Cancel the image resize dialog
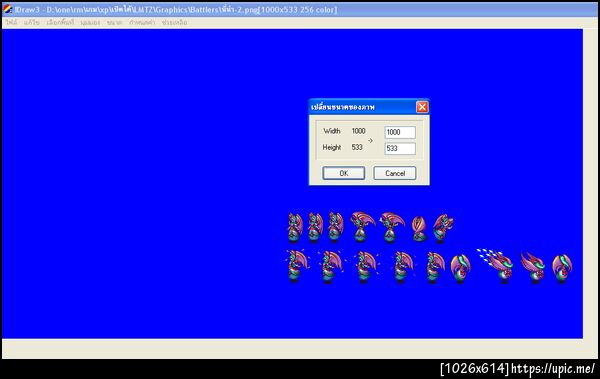 [395, 173]
